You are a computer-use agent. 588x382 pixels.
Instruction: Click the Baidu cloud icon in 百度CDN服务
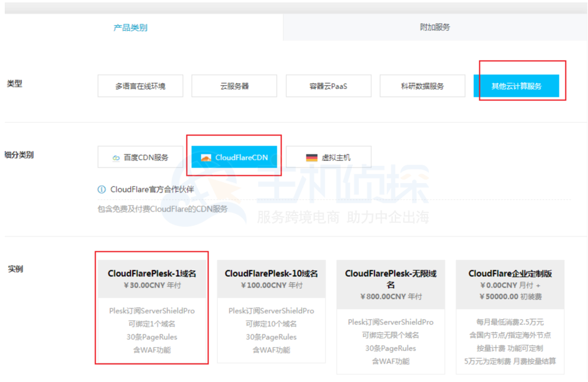click(116, 158)
